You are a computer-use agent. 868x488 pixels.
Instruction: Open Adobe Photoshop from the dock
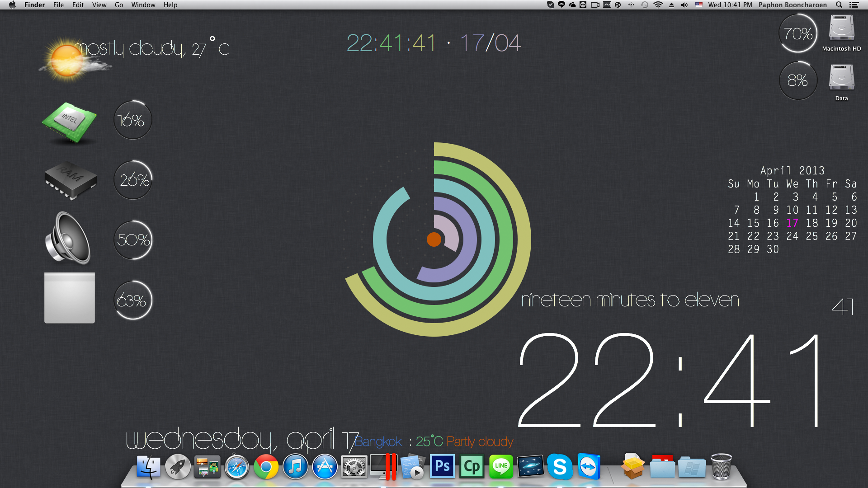442,467
